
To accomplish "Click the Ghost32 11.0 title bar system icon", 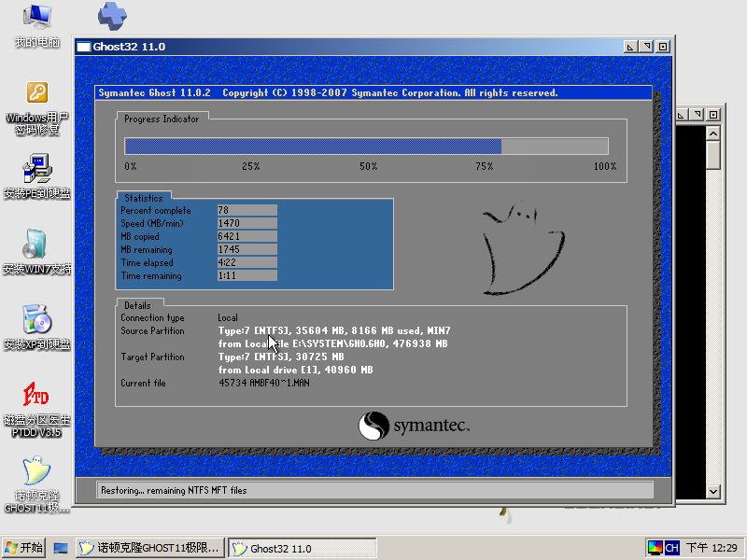I will (83, 47).
